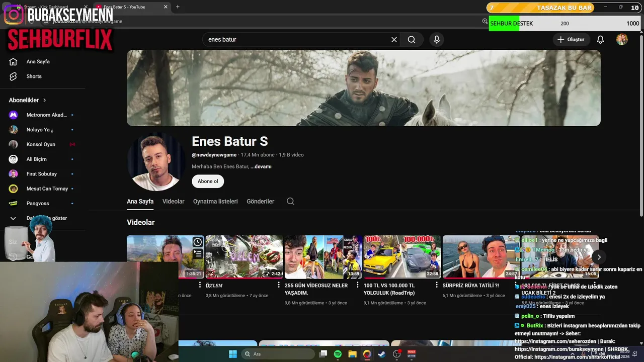Open the more options menu for ÖZLEM video
644x362 pixels.
279,285
